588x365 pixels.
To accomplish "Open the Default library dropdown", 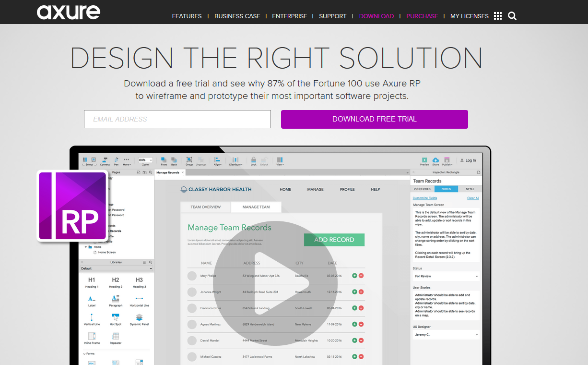I will coord(117,268).
